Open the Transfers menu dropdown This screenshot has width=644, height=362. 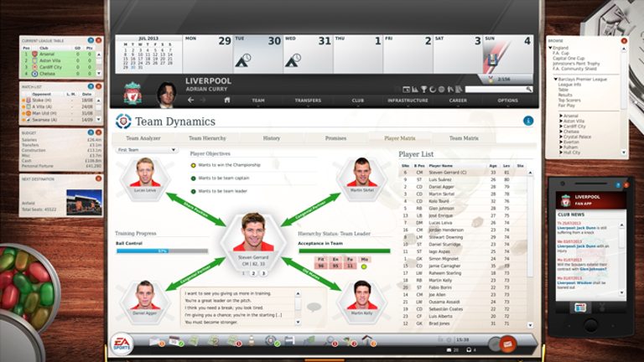coord(308,100)
